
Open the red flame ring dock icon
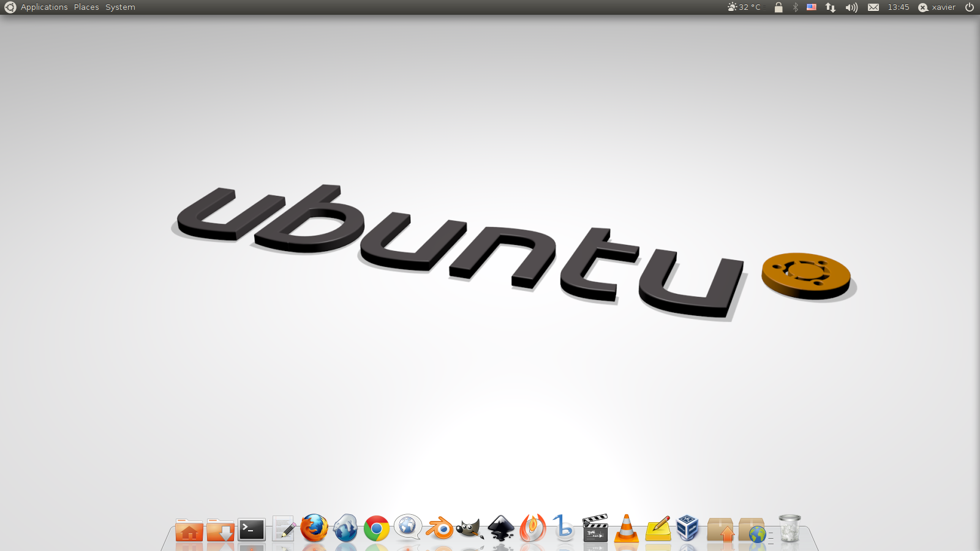pos(532,528)
